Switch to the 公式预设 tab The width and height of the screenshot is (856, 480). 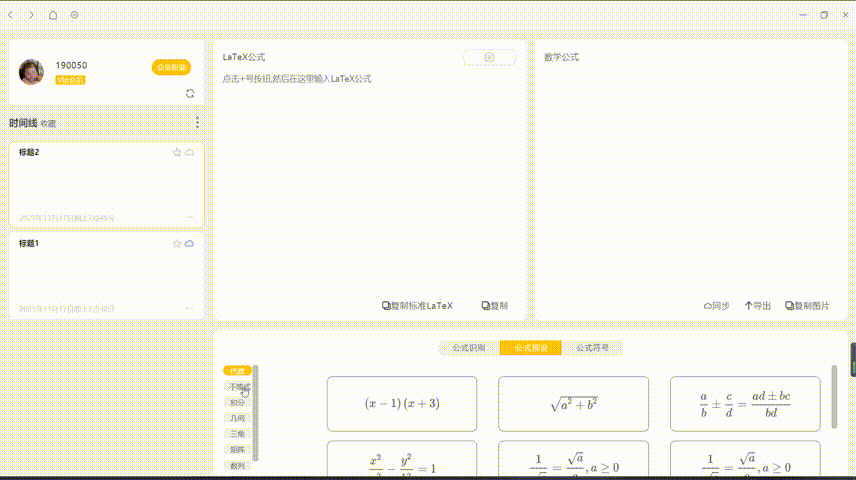click(531, 348)
